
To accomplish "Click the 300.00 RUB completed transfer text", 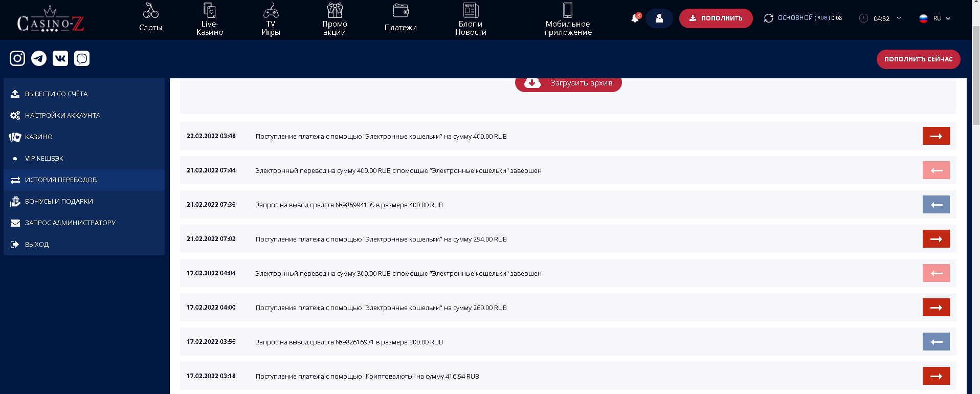I will click(398, 274).
